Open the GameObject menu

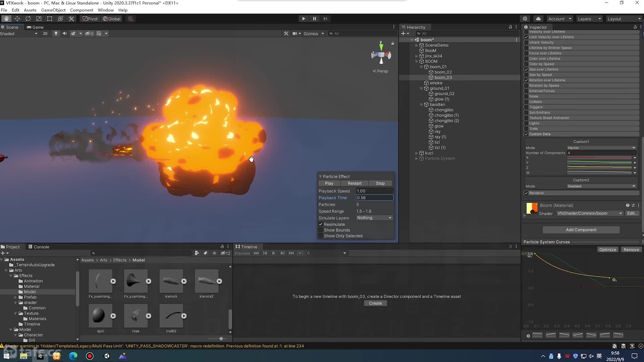click(x=53, y=10)
